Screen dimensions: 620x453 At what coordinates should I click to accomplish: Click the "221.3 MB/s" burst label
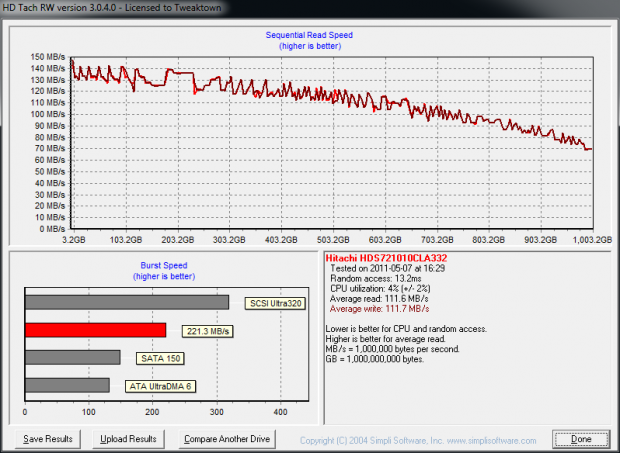208,331
